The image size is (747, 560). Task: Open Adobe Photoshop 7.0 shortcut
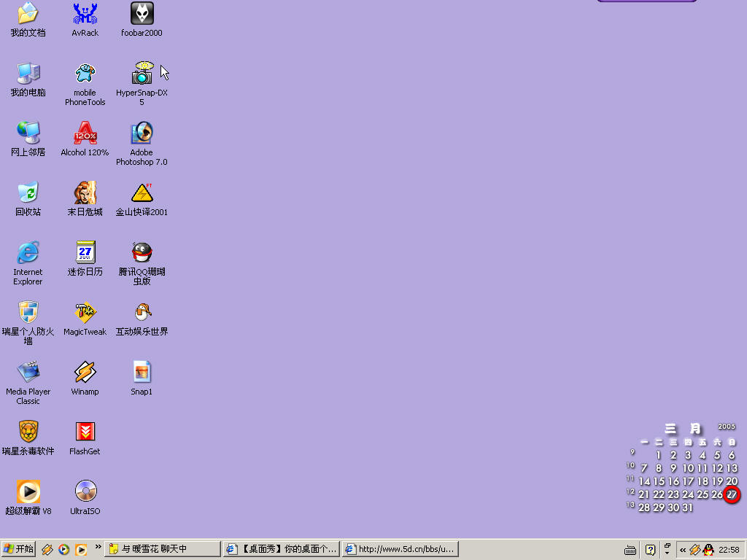click(x=142, y=133)
